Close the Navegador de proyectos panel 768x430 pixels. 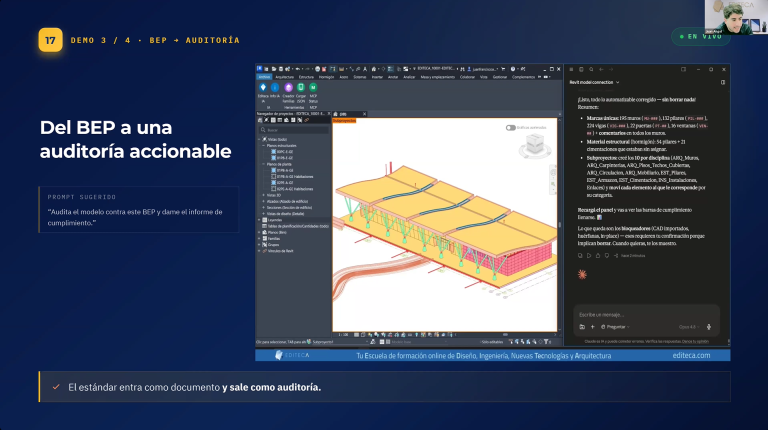tap(329, 114)
